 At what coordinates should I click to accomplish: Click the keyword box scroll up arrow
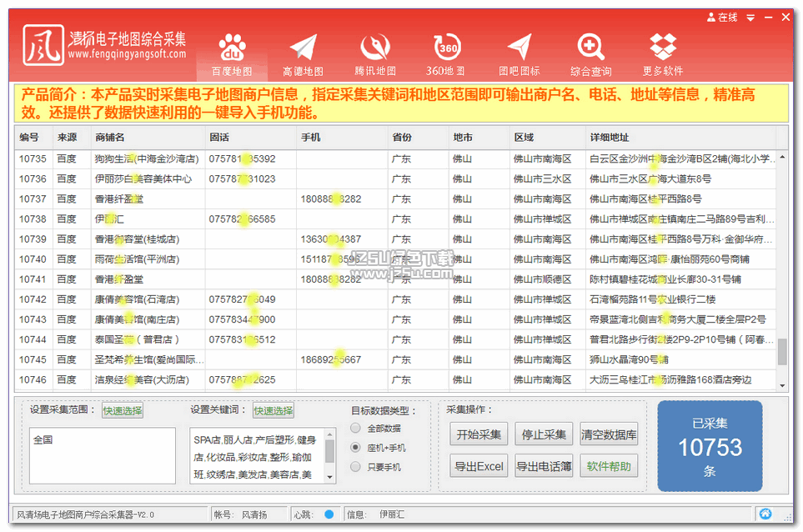coord(330,434)
